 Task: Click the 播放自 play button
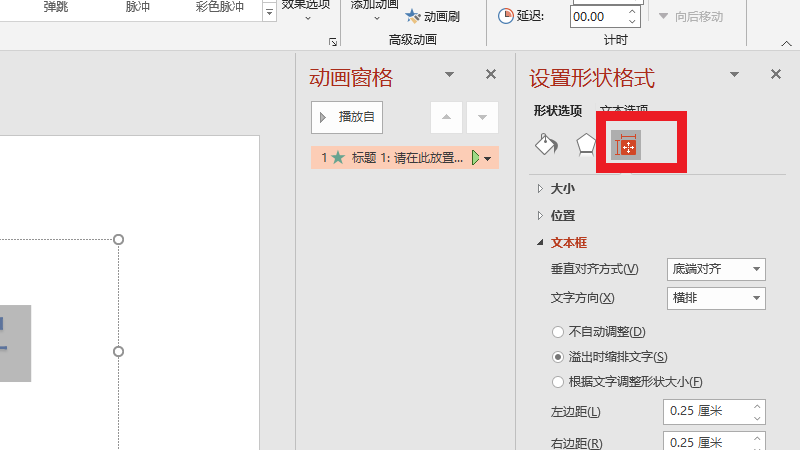pos(347,117)
